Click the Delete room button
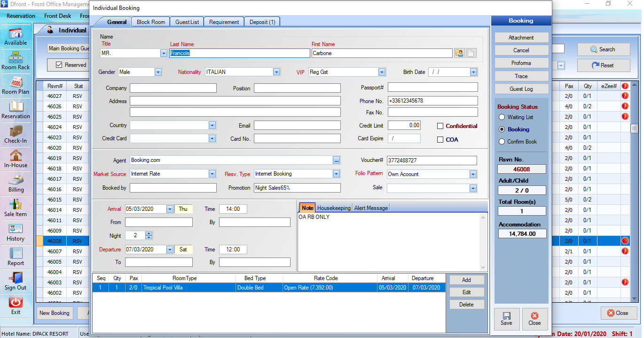This screenshot has height=338, width=644. (x=466, y=305)
